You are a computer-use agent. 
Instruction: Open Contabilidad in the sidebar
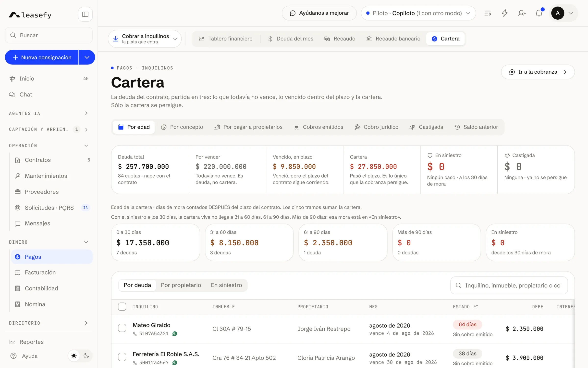(x=52, y=288)
